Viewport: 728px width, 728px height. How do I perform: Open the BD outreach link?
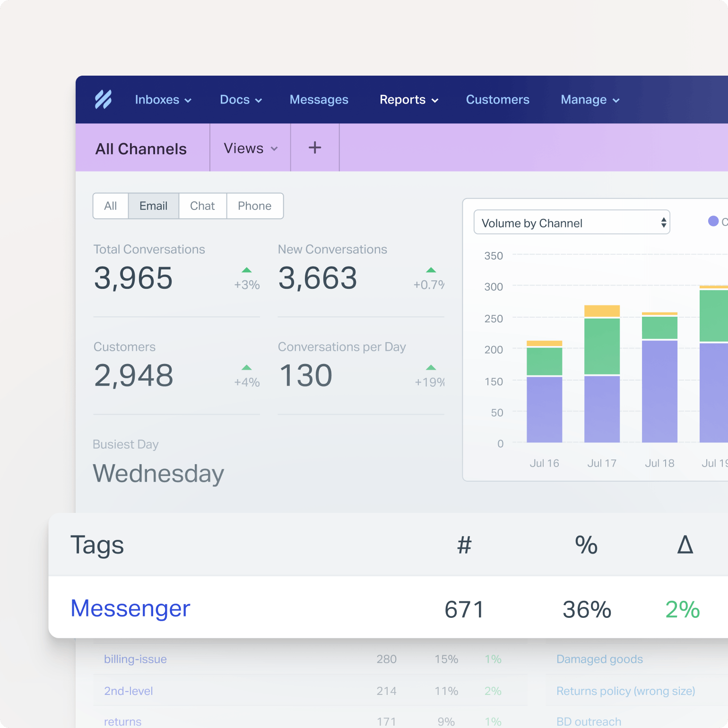[589, 721]
